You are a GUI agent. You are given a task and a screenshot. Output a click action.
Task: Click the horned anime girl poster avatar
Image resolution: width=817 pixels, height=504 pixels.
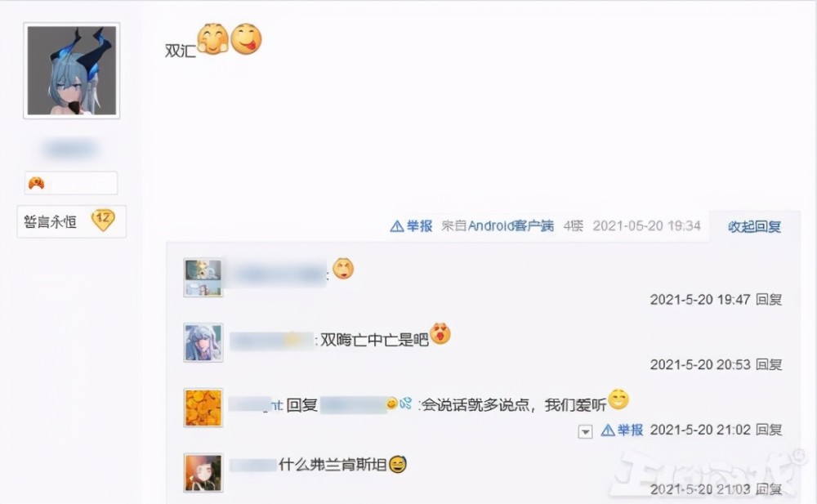coord(71,70)
